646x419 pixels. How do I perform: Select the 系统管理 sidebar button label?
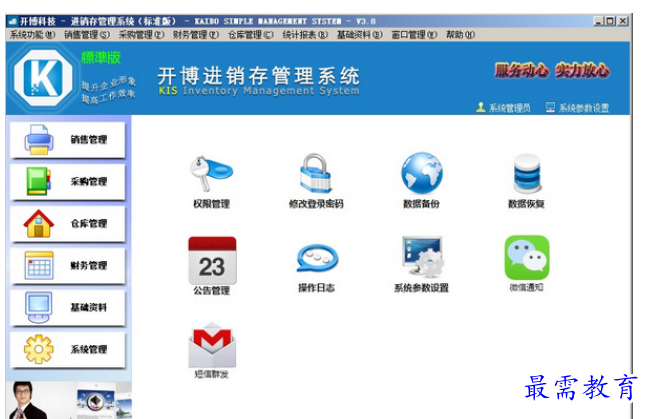(x=89, y=349)
